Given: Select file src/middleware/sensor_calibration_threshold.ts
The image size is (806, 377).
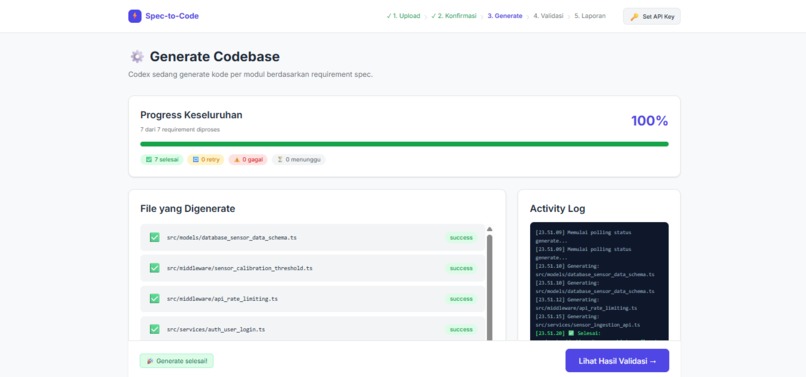Looking at the screenshot, I should pyautogui.click(x=313, y=268).
